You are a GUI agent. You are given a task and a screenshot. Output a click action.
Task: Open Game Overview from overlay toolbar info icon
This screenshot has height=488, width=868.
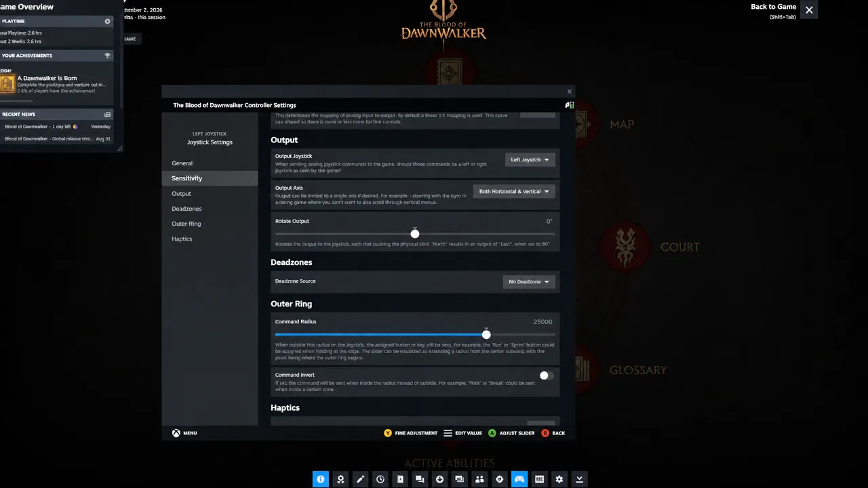[320, 479]
